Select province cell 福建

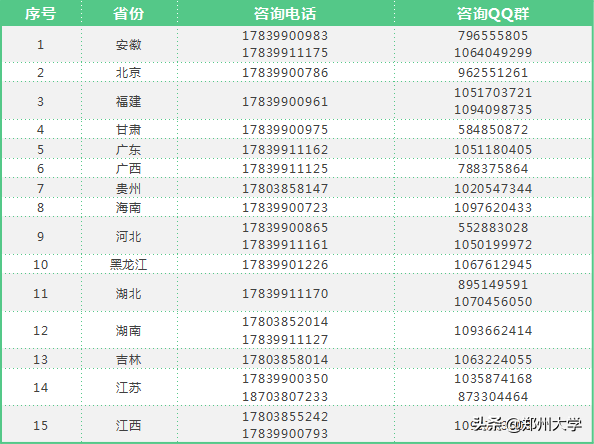click(x=128, y=102)
